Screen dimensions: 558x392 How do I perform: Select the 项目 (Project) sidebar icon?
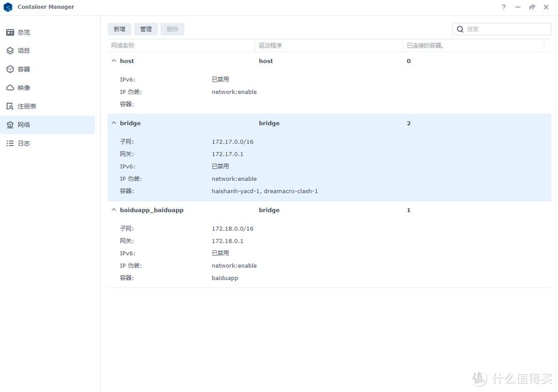click(x=11, y=50)
